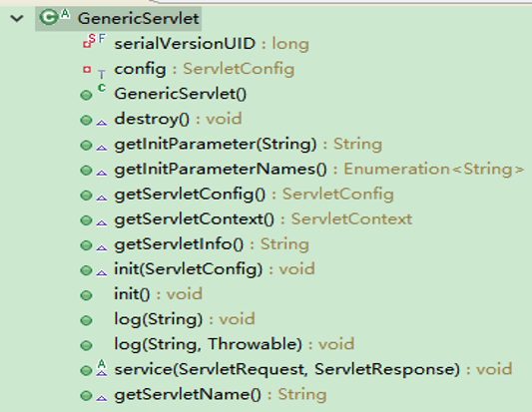Select the no-argument init() method

(x=158, y=294)
